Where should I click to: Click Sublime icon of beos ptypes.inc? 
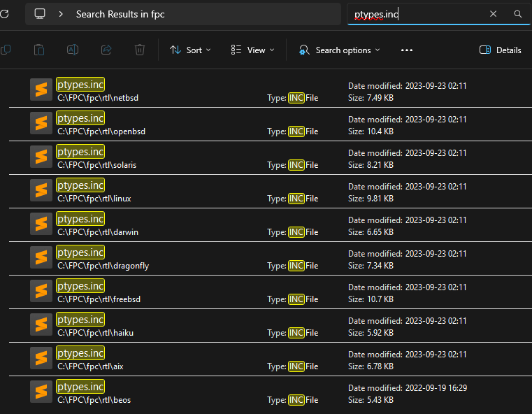pos(41,392)
